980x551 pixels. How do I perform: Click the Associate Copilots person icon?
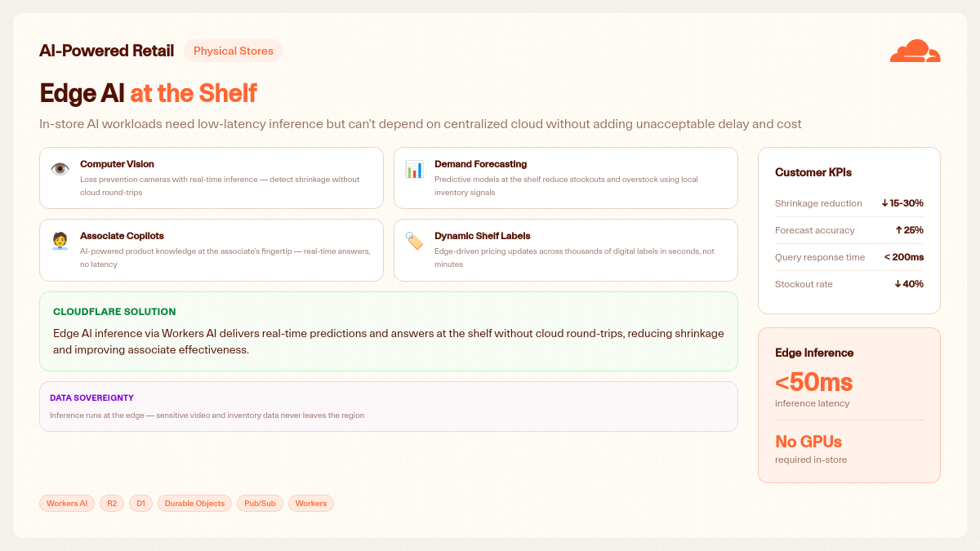60,241
